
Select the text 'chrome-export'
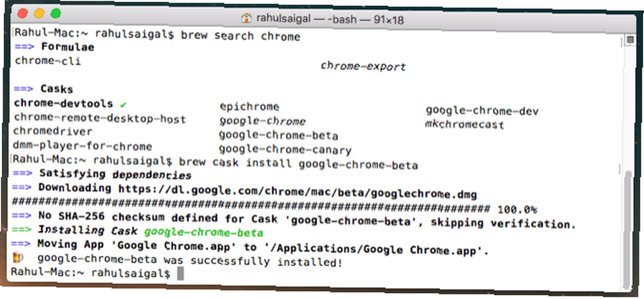pos(363,66)
